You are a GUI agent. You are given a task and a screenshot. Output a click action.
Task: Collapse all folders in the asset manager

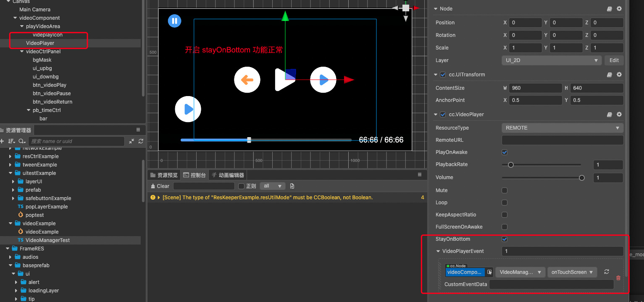coord(132,141)
